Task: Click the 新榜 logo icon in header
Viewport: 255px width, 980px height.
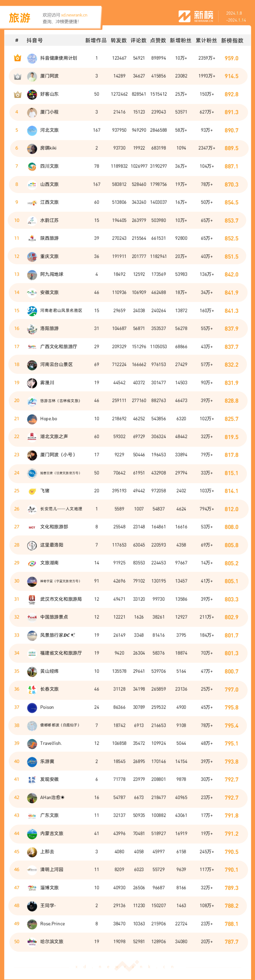Action: (184, 16)
